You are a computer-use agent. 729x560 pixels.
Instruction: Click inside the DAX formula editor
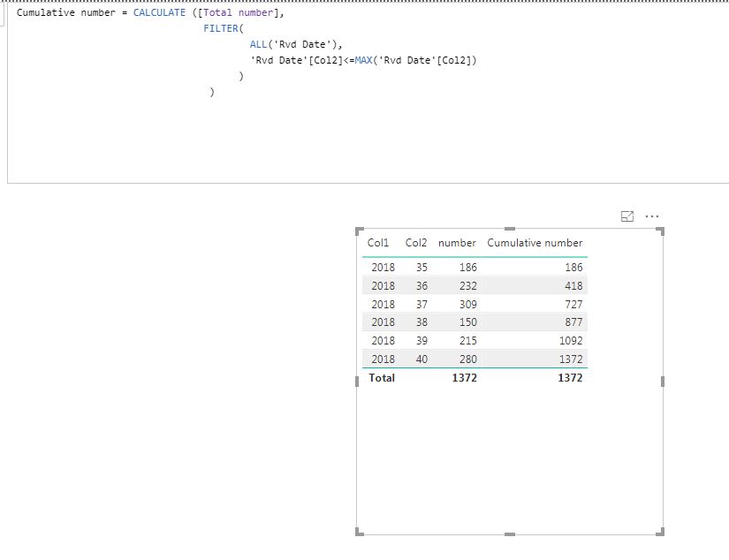[368, 93]
